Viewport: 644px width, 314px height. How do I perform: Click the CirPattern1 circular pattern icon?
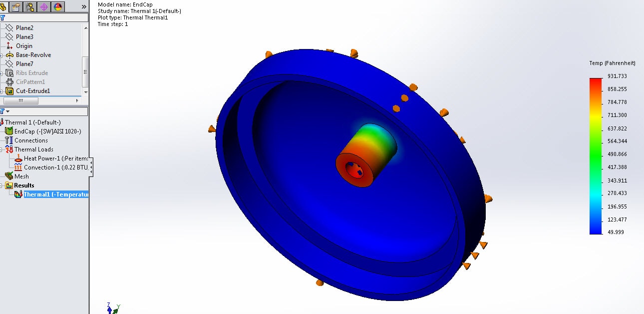pyautogui.click(x=9, y=82)
